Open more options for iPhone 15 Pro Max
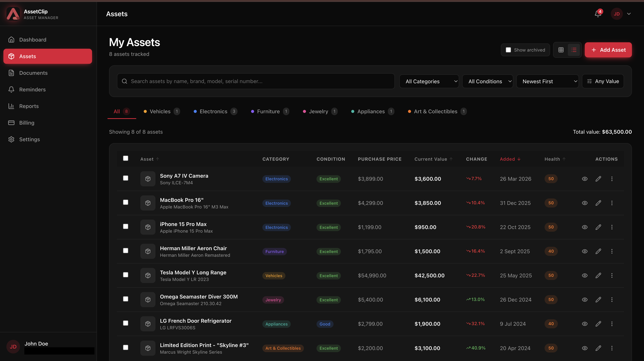 coord(612,227)
